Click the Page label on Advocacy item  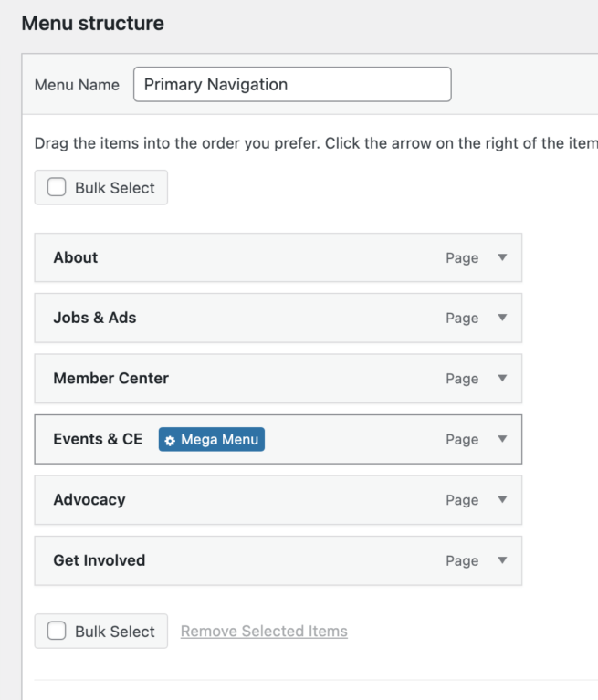462,500
